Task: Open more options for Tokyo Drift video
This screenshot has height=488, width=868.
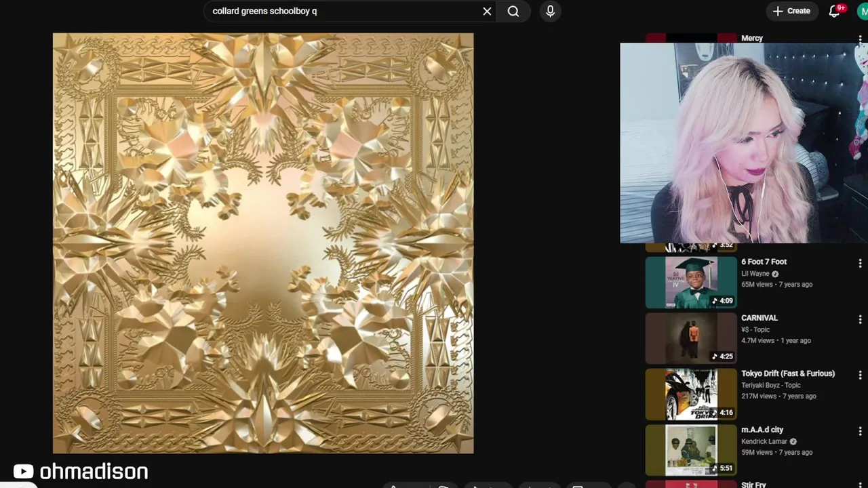Action: [860, 375]
